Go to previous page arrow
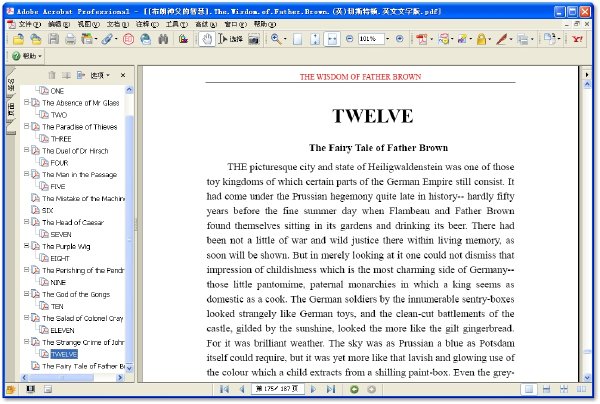The width and height of the screenshot is (600, 404). click(x=242, y=389)
